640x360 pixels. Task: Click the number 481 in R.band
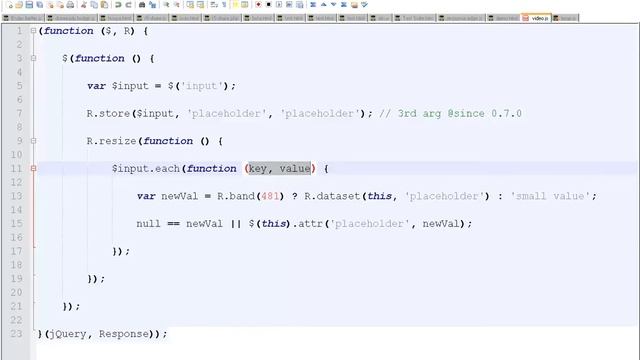tap(270, 196)
